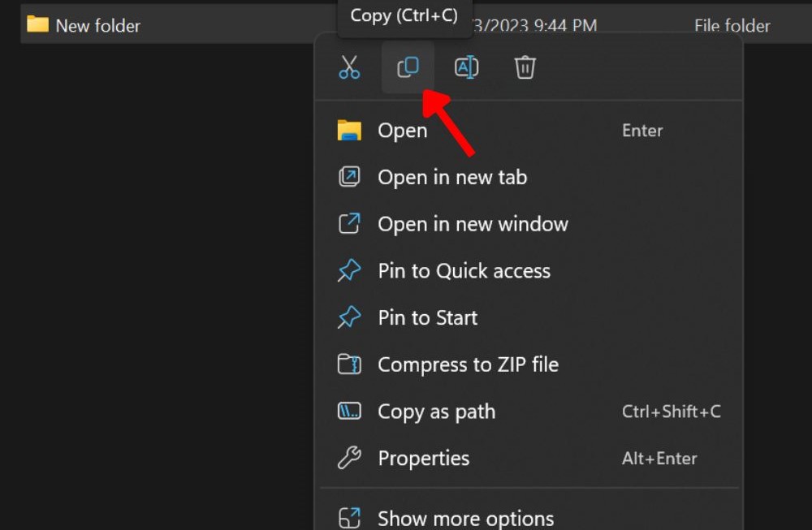Expand Show more options

pos(465,518)
